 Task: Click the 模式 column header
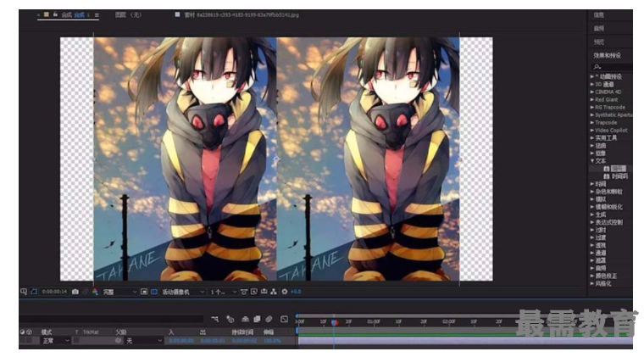(x=47, y=332)
